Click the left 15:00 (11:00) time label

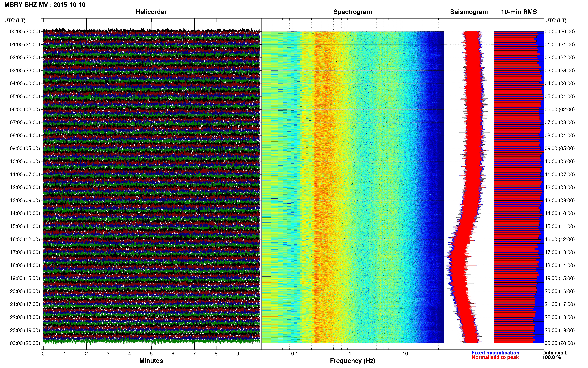(25, 226)
